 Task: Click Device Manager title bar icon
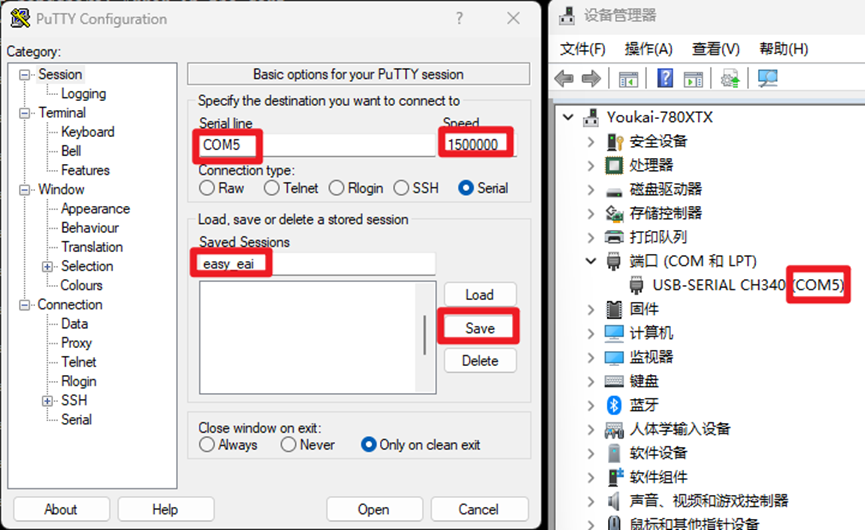coord(567,16)
